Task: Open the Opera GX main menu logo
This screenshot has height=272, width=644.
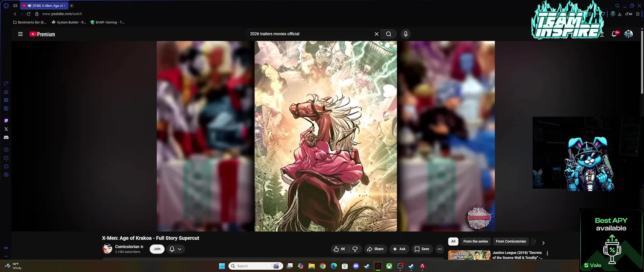Action: [x=6, y=6]
